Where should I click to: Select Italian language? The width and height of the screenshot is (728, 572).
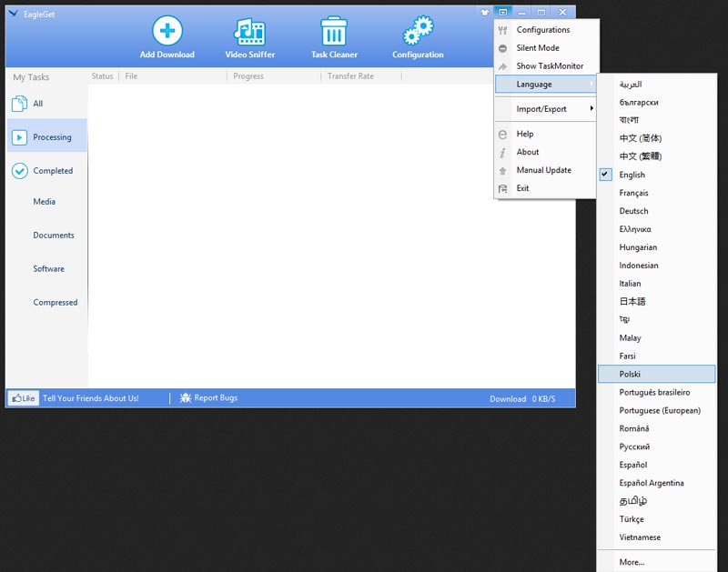click(x=656, y=283)
